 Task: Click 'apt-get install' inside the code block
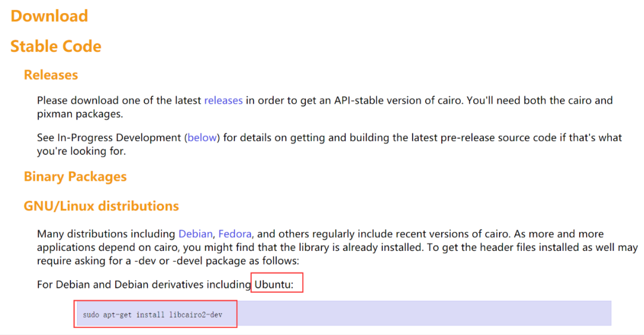click(130, 314)
